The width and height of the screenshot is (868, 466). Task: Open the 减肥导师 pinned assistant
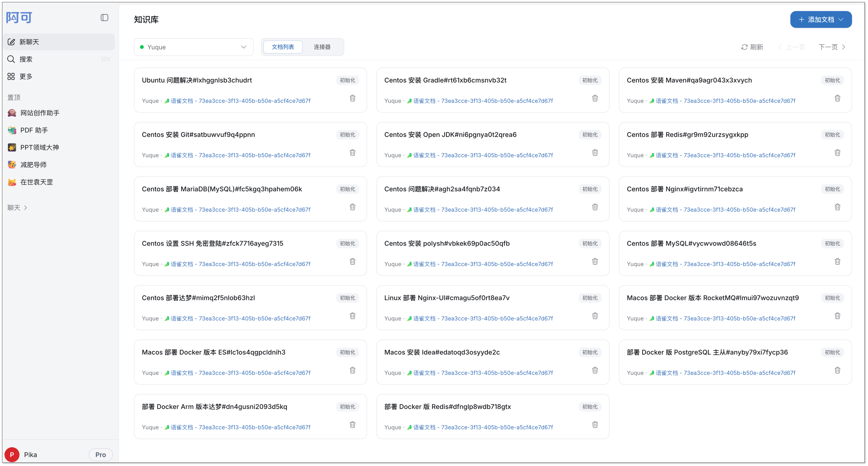tap(59, 165)
